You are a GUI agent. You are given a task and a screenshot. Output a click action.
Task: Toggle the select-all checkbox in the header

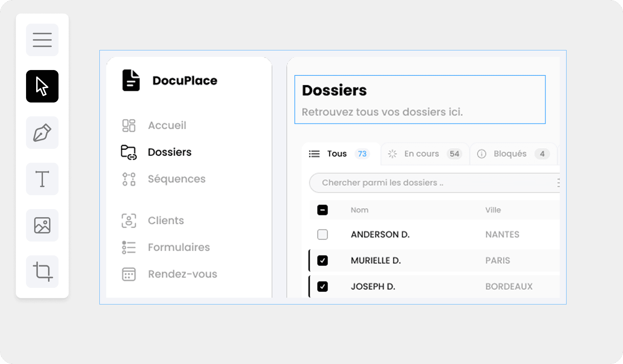323,210
